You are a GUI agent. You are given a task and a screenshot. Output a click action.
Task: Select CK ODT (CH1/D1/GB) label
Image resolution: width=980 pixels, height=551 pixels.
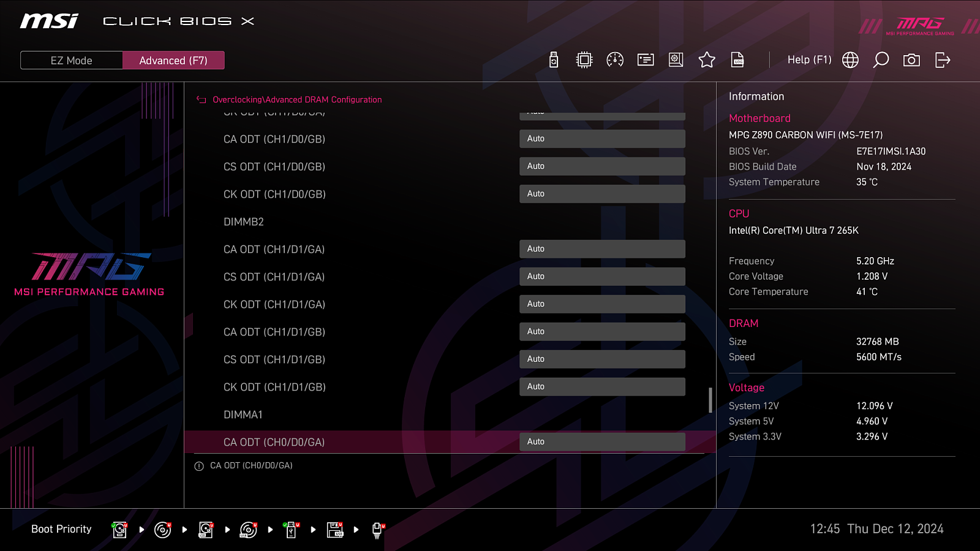point(274,388)
